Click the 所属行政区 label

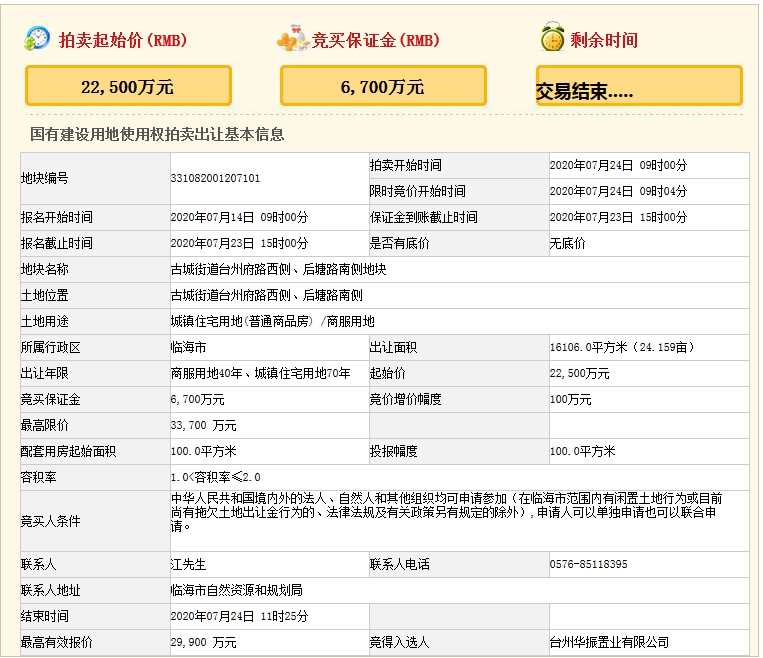point(51,347)
